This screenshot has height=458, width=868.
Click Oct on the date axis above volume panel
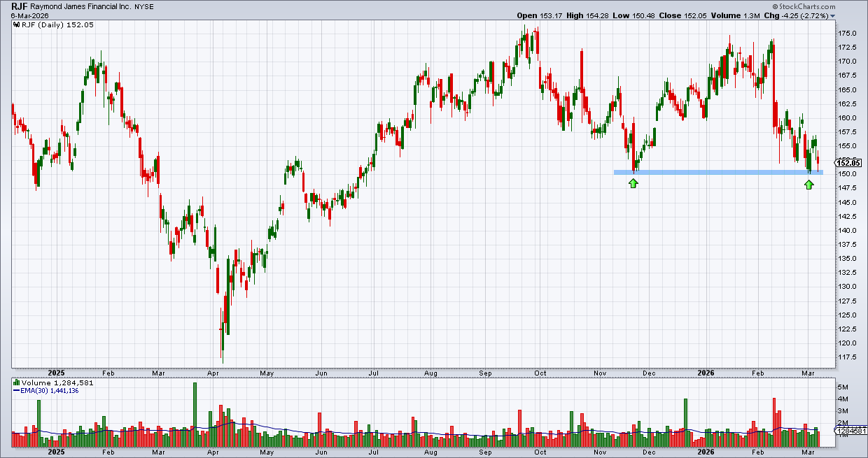tap(541, 373)
